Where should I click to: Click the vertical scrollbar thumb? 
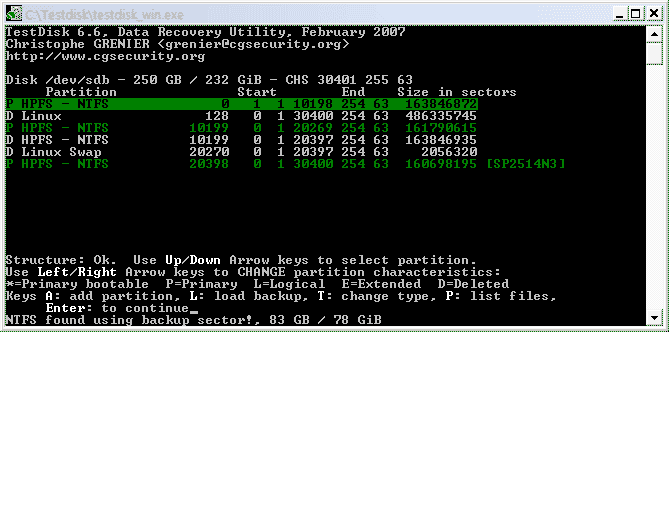[x=654, y=53]
